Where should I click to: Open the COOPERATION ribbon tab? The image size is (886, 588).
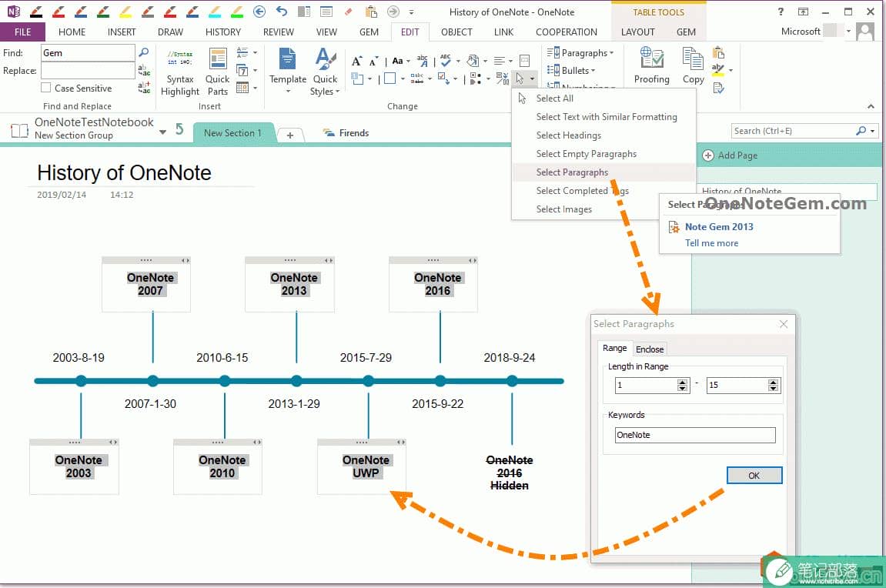(567, 32)
